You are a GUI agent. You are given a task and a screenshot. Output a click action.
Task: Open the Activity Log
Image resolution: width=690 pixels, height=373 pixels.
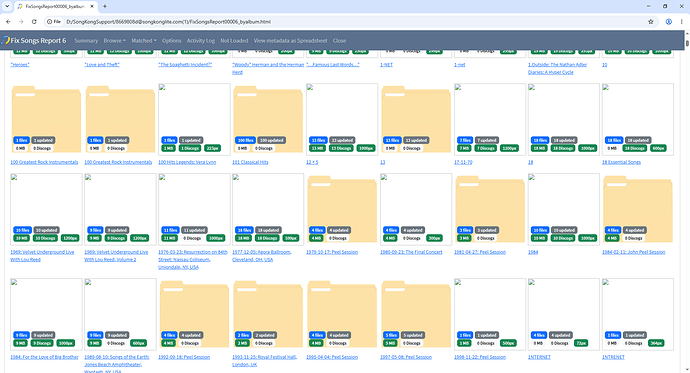click(x=201, y=40)
